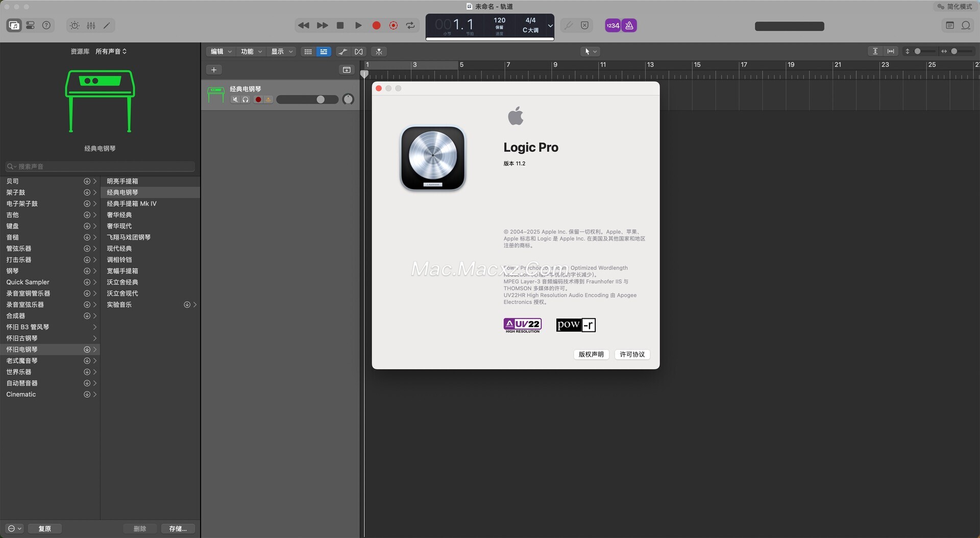The image size is (980, 538).
Task: Toggle Flex editing button
Action: 359,52
